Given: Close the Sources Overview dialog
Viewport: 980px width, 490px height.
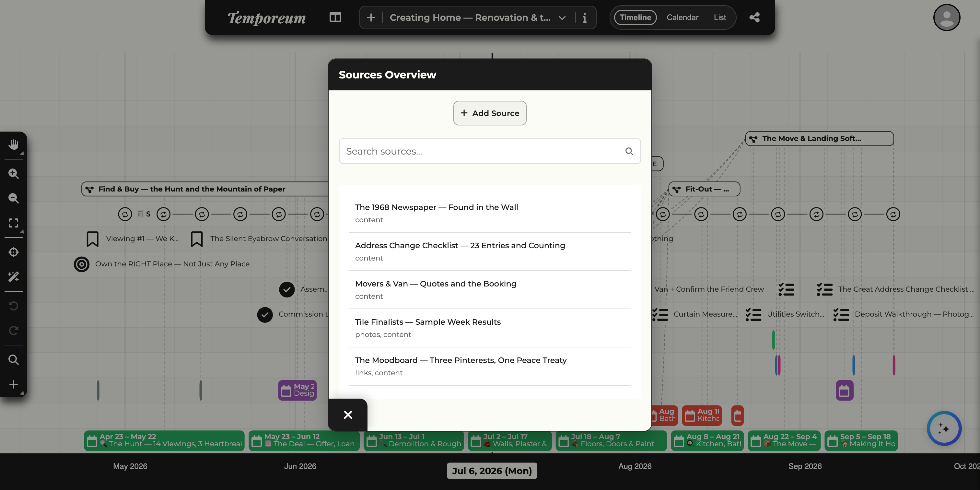Looking at the screenshot, I should [x=348, y=415].
